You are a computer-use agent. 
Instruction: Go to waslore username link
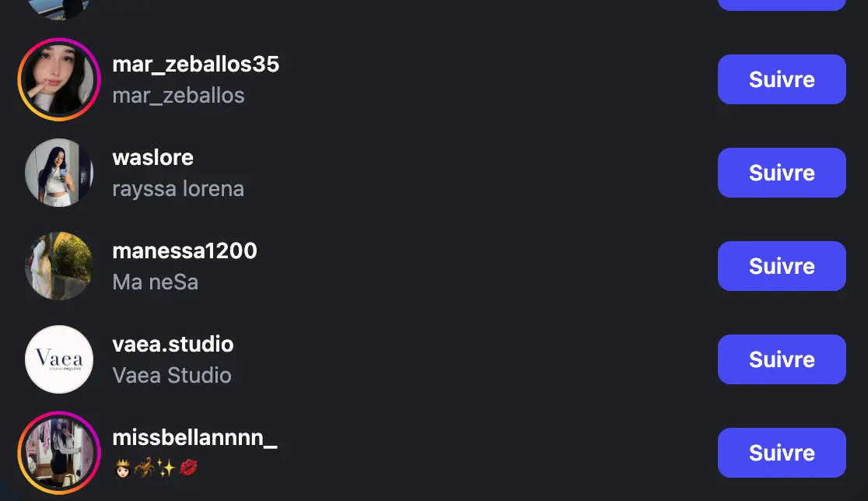coord(152,158)
